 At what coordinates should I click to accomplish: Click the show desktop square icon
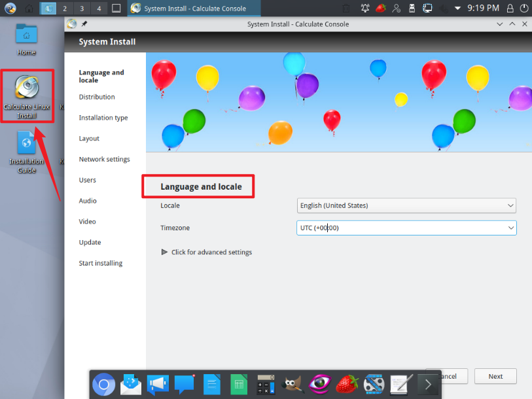point(116,8)
